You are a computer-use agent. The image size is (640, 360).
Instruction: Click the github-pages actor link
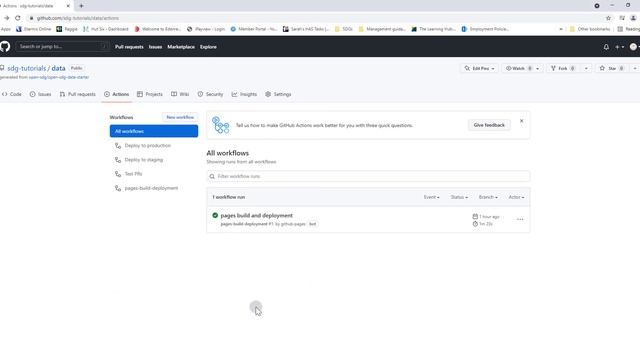[293, 224]
